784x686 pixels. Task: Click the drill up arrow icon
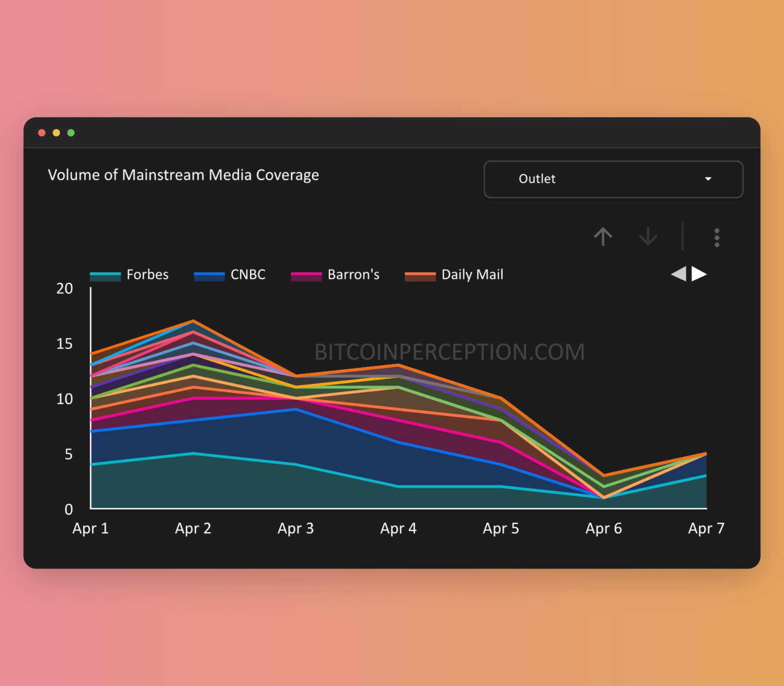(x=603, y=237)
